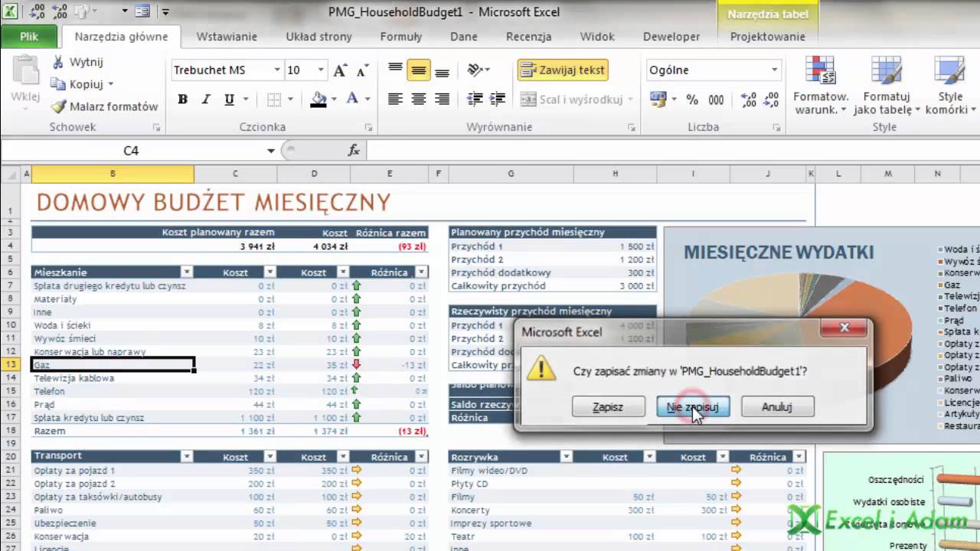Click the decrease indent icon
This screenshot has height=551, width=980.
(475, 99)
